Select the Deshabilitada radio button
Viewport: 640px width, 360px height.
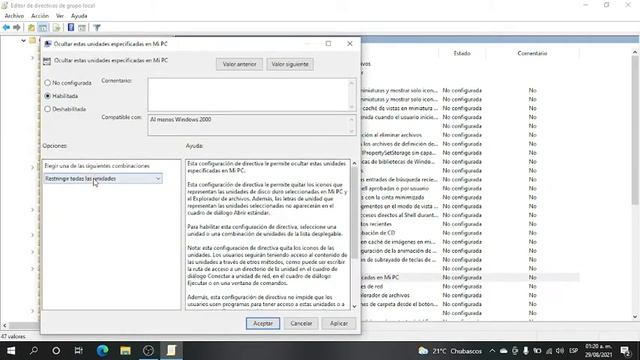tap(48, 109)
